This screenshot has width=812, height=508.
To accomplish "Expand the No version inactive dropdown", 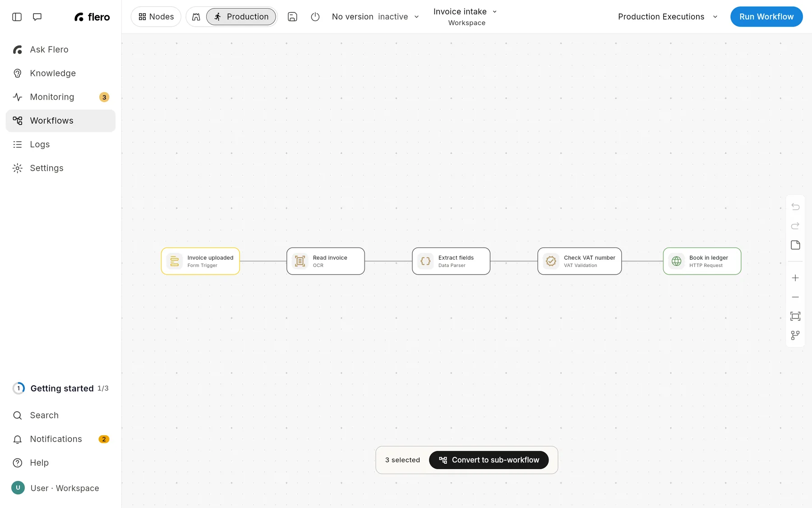I will [x=375, y=17].
